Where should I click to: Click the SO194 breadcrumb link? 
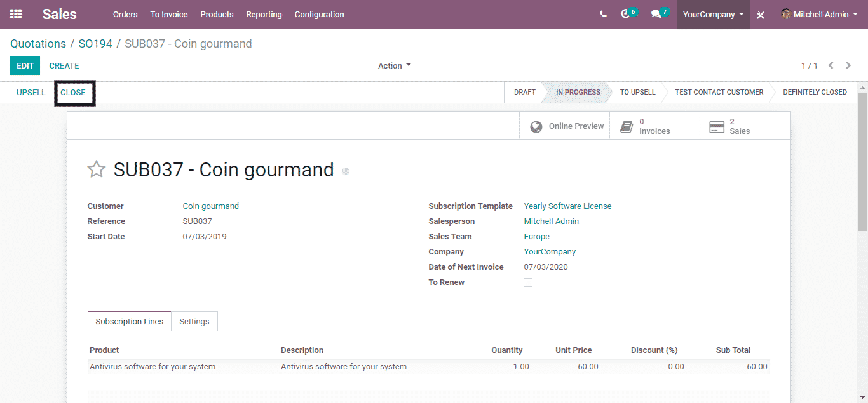point(95,44)
